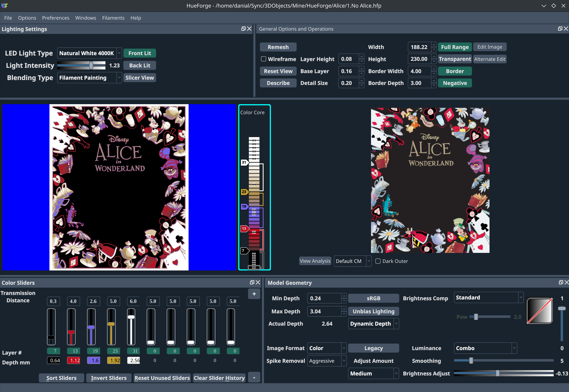Open the Default CM dropdown
The image size is (569, 392).
coord(352,261)
